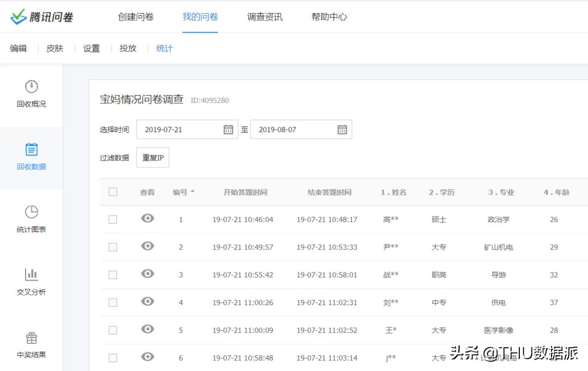The width and height of the screenshot is (588, 371).
Task: Enable the 重复IP duplicate filter
Action: coord(152,157)
